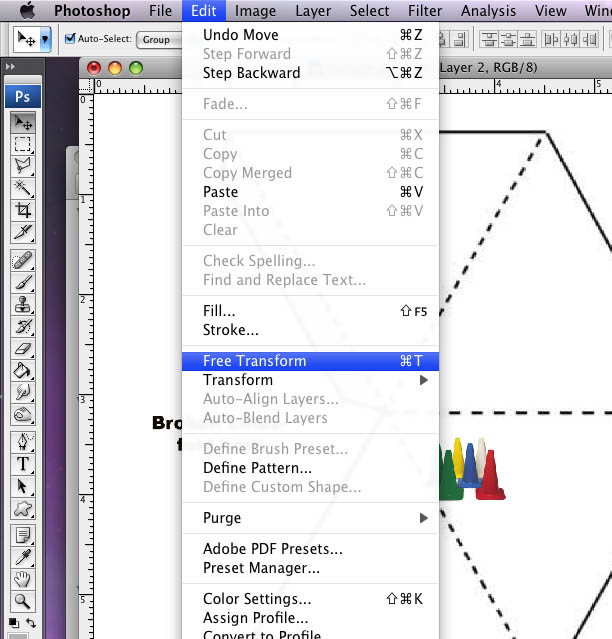Select the Path Selection arrow tool
This screenshot has width=612, height=639.
[x=23, y=486]
